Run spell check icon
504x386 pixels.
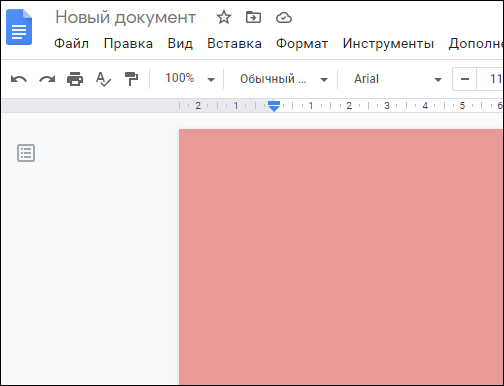(x=103, y=79)
